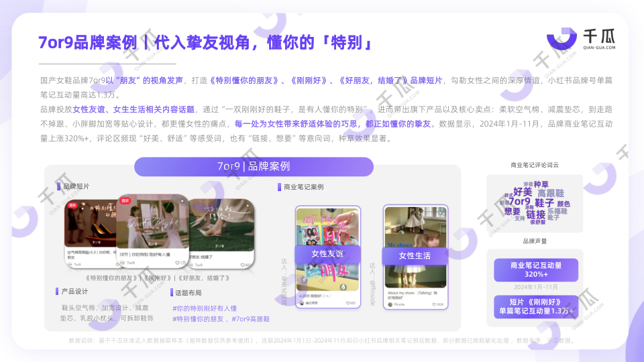Image resolution: width=644 pixels, height=362 pixels.
Task: Click the word 好美 in the word cloud
Action: point(523,192)
